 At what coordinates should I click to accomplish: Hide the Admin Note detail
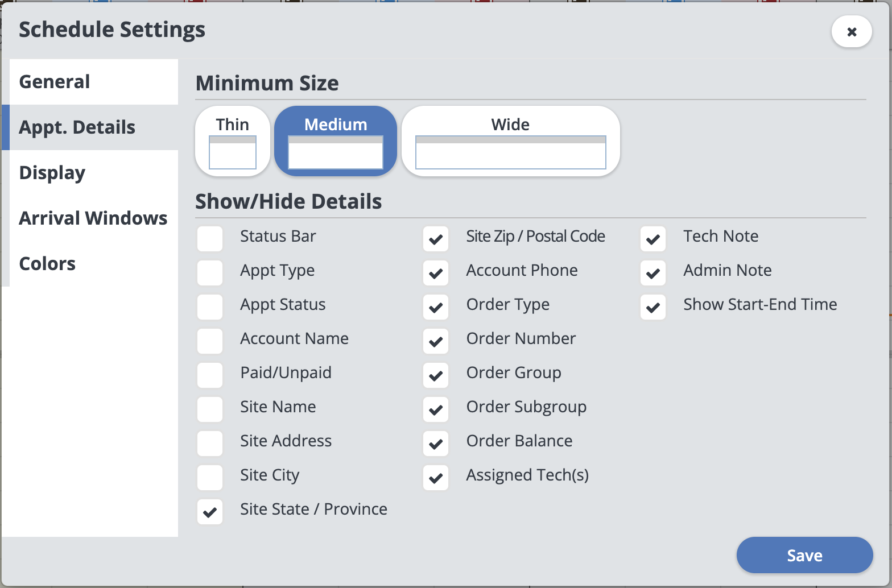click(653, 273)
